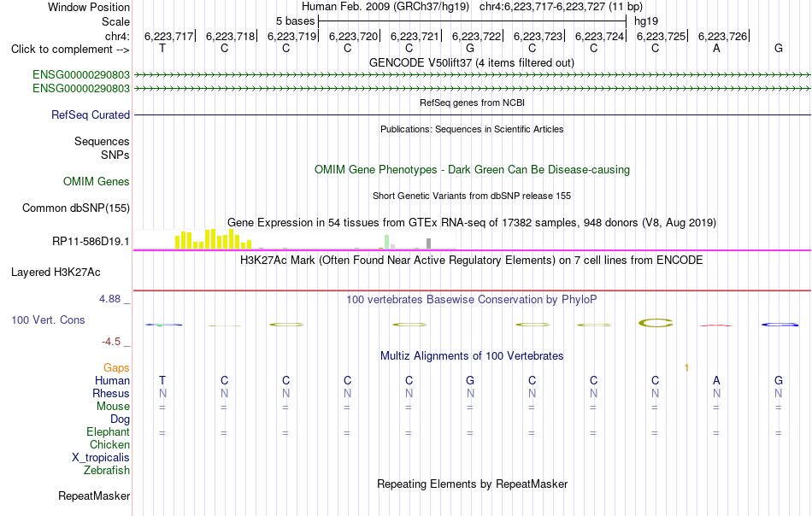This screenshot has width=812, height=516.
Task: Click 'Repeating Elements by RepeatMasker' title
Action: point(472,484)
